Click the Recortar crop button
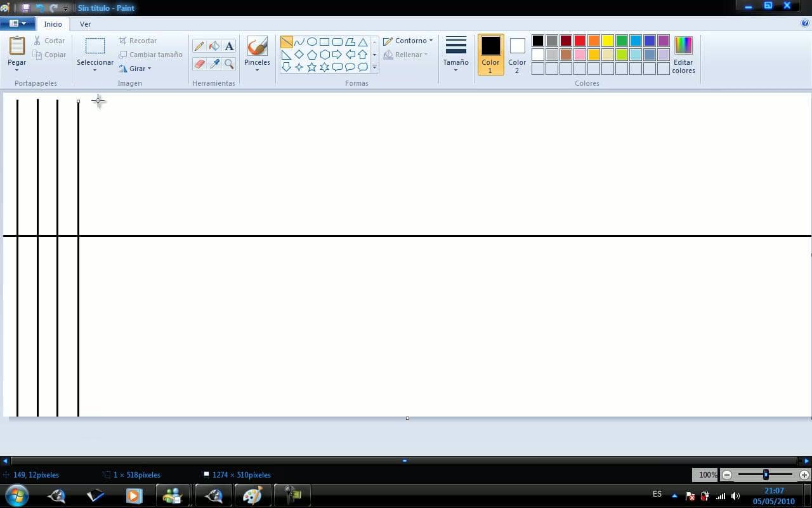 pyautogui.click(x=138, y=41)
